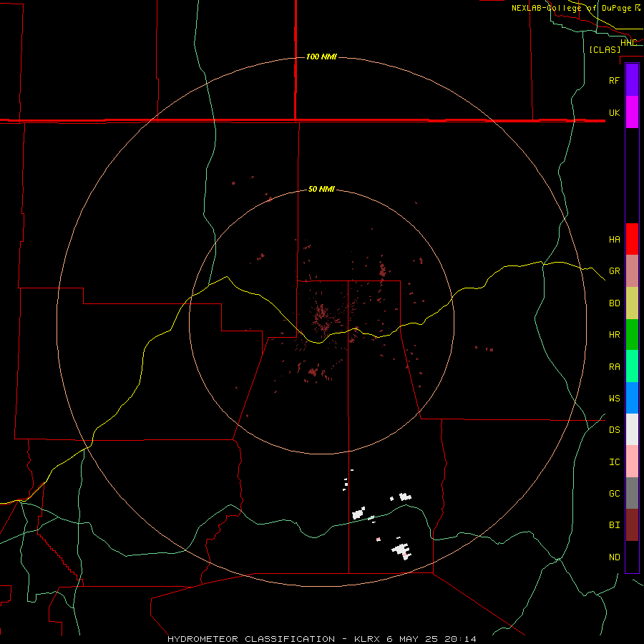Click the RA light green swatch
The height and width of the screenshot is (644, 644).
(x=632, y=366)
